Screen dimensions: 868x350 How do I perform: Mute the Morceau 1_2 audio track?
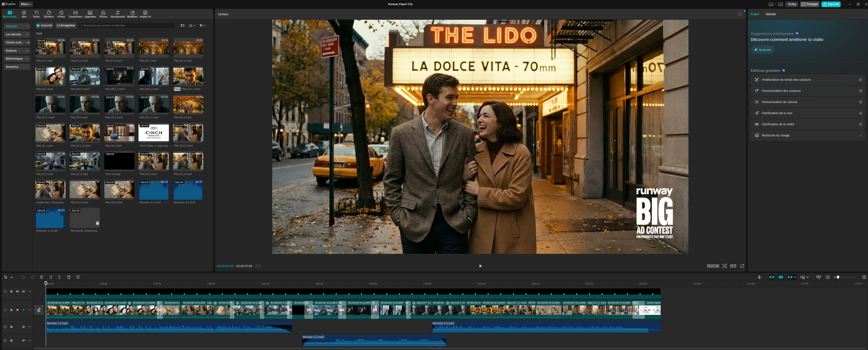[x=24, y=326]
